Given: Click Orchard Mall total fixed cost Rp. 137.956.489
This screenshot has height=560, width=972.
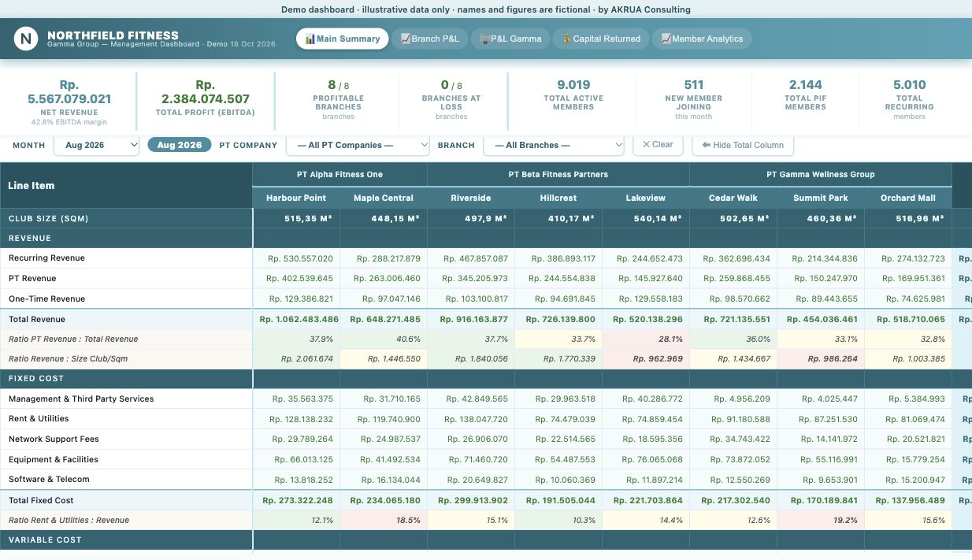Looking at the screenshot, I should pos(908,501).
